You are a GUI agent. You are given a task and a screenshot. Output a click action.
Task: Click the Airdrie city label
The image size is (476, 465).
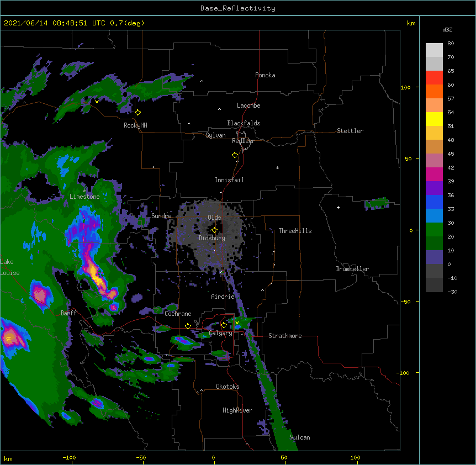(223, 297)
